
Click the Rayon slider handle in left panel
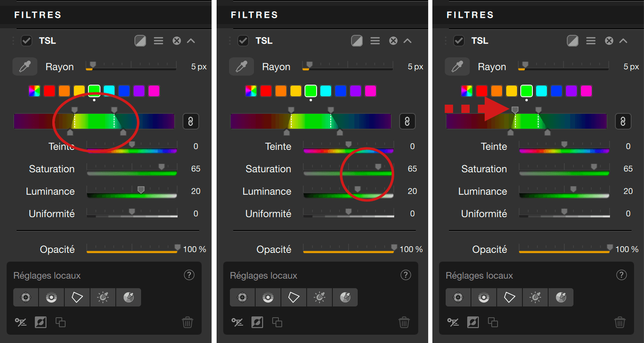(93, 65)
